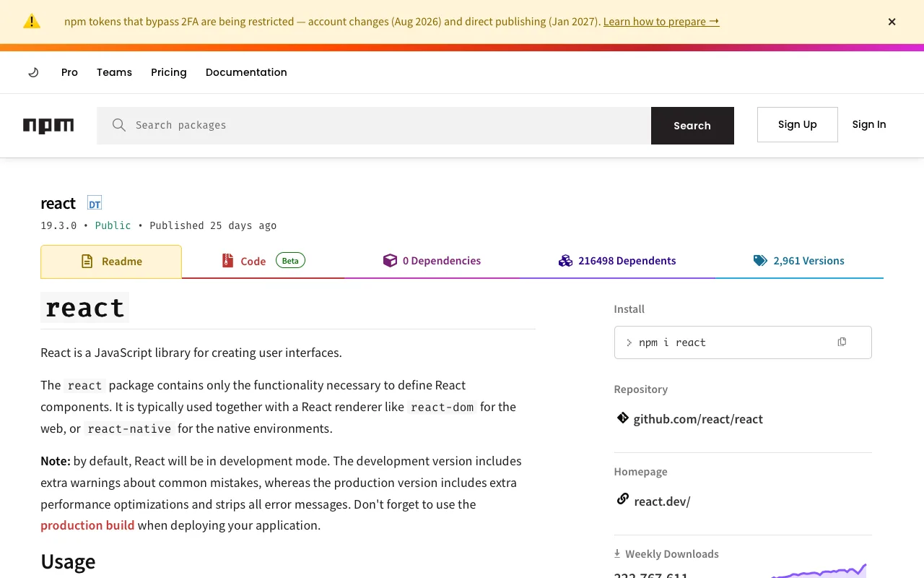Open the Readme tab
The image size is (924, 578).
(x=111, y=262)
